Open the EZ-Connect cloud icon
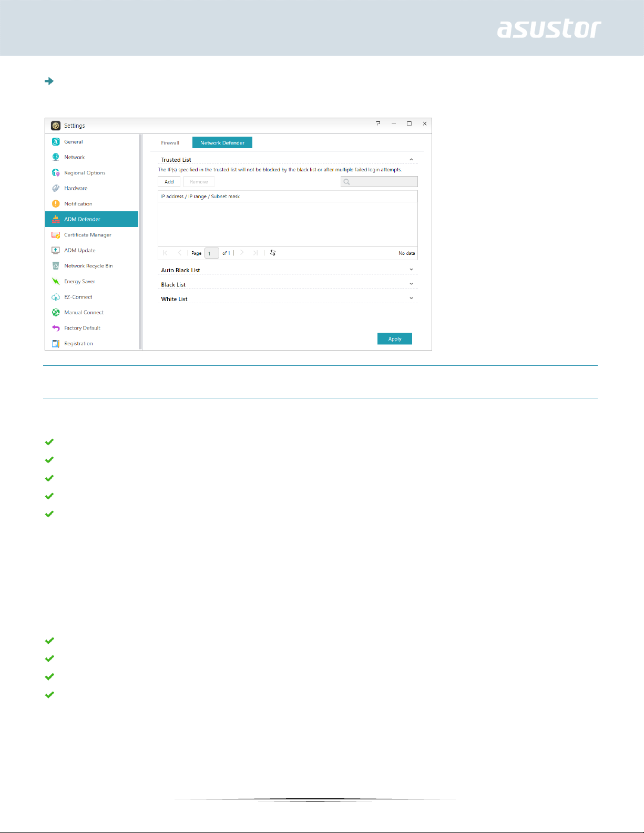 click(56, 297)
